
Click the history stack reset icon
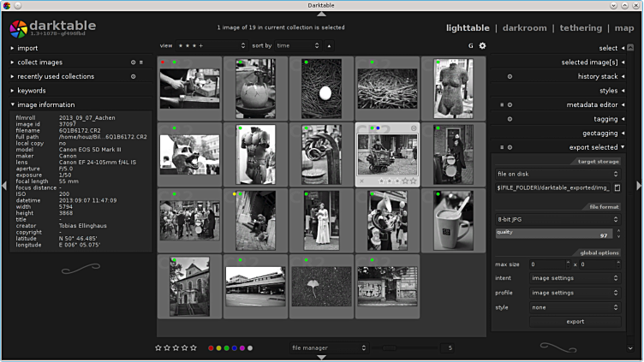click(510, 76)
